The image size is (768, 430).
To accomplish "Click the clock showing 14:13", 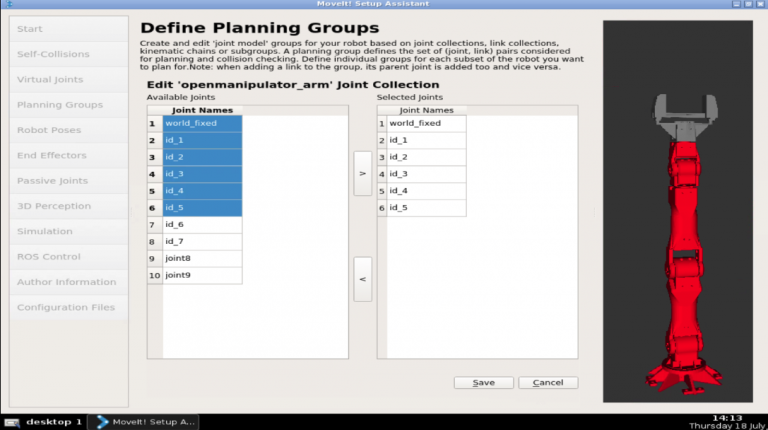I will (x=727, y=418).
